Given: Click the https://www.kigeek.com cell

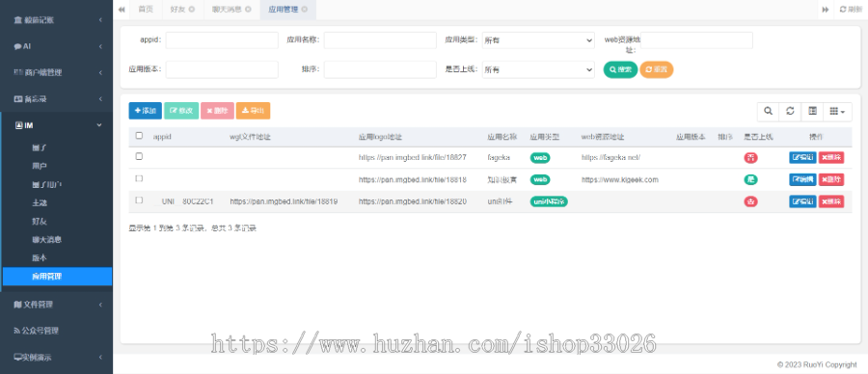Looking at the screenshot, I should [620, 180].
